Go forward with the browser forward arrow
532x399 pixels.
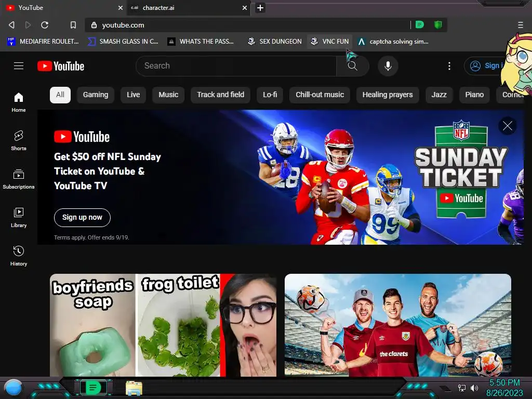pos(28,25)
